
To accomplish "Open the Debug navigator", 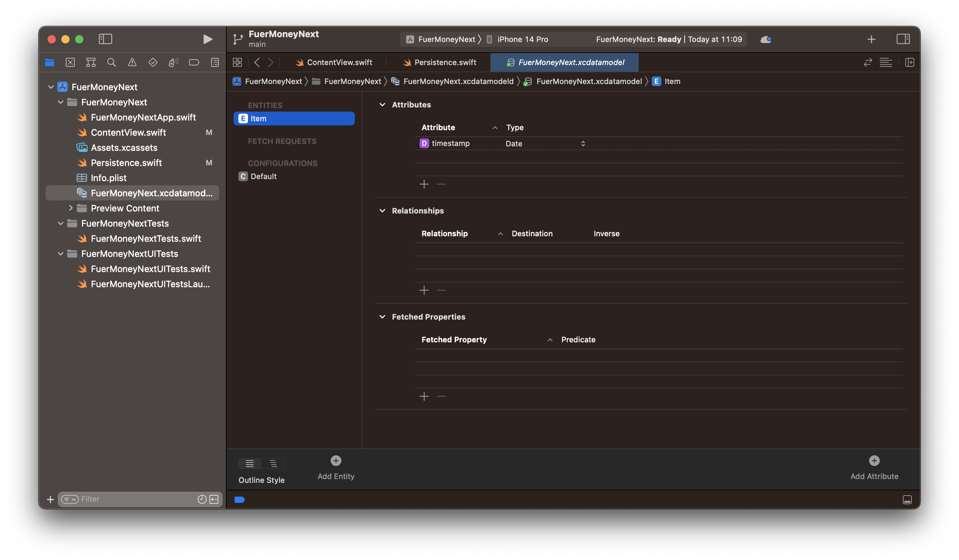I will pos(174,62).
